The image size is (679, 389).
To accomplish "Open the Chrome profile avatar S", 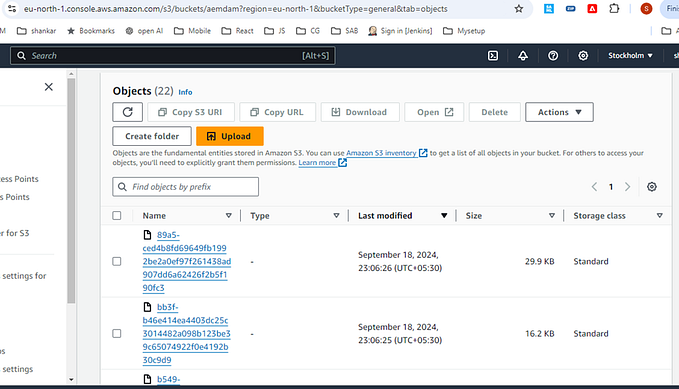I will 646,8.
